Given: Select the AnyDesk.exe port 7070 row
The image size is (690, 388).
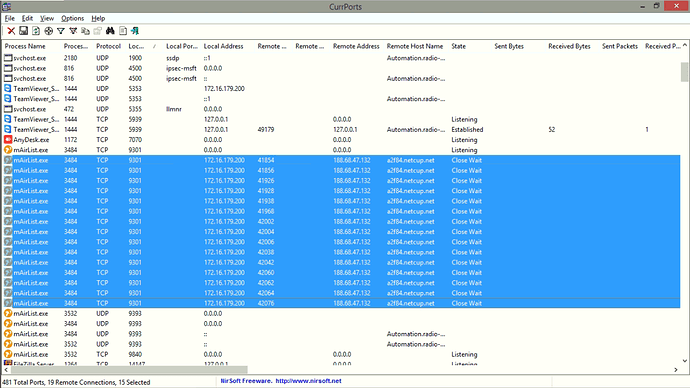Looking at the screenshot, I should point(341,139).
